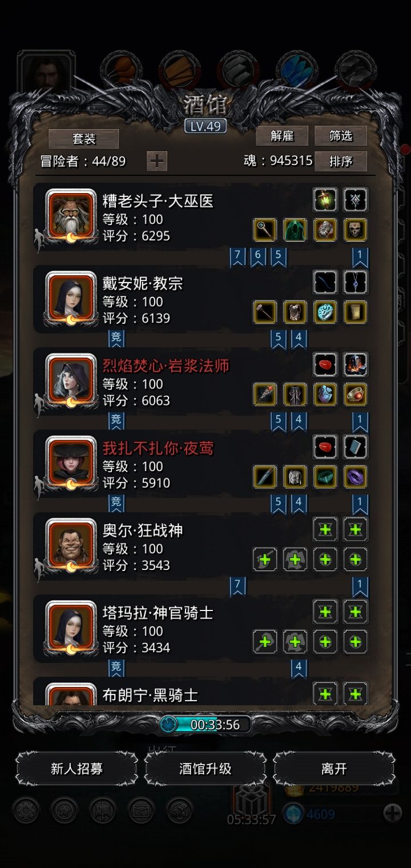Add armor to 塔玛拉·神官骑士's empty slot
Screen dimensions: 411x868
(295, 642)
